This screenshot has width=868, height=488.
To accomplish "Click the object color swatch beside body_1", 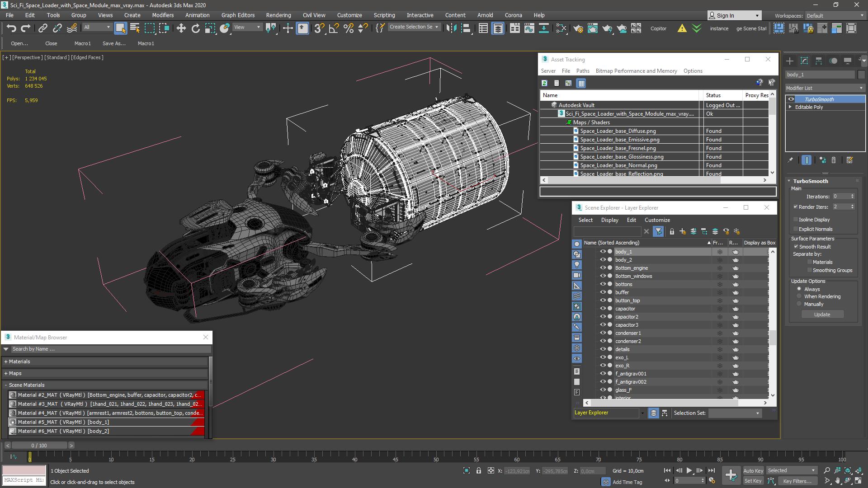I will pyautogui.click(x=861, y=75).
